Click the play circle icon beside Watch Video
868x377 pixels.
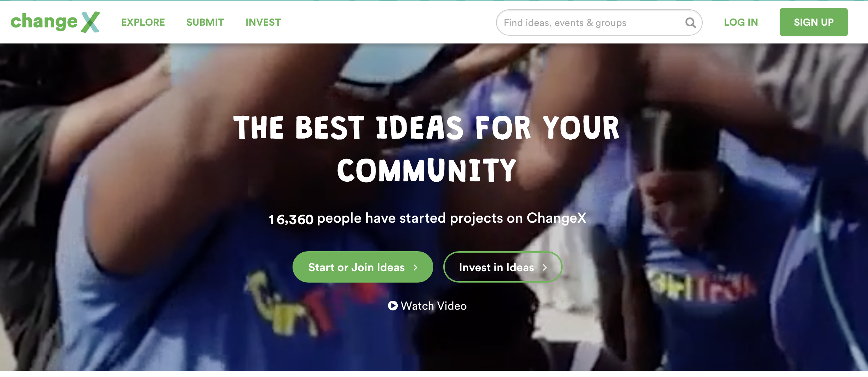[393, 306]
